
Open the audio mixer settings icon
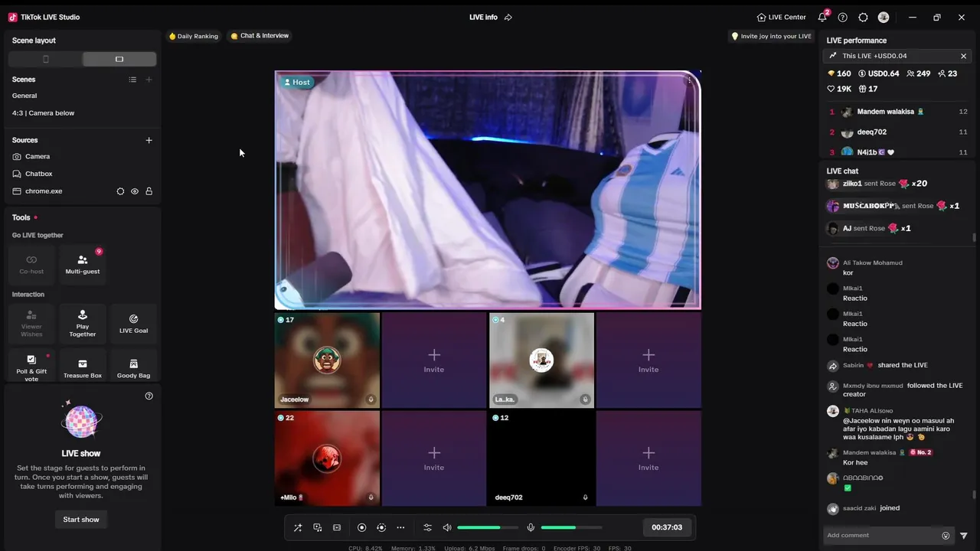tap(427, 527)
